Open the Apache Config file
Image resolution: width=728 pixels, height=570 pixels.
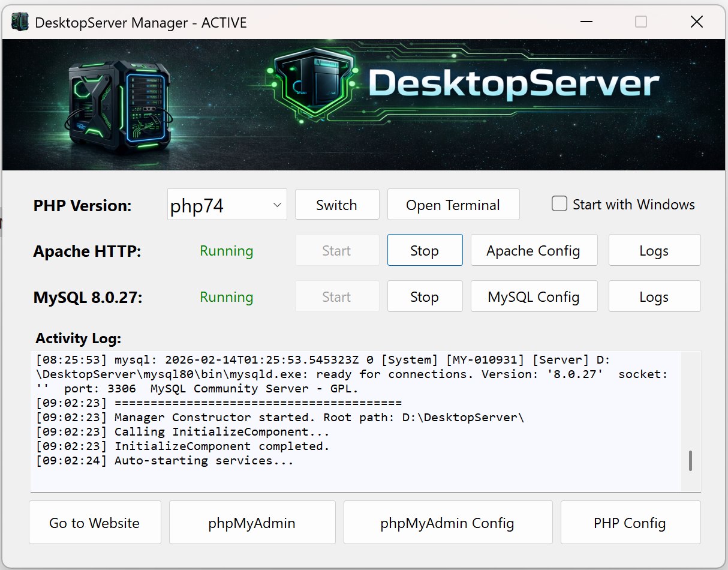[534, 250]
